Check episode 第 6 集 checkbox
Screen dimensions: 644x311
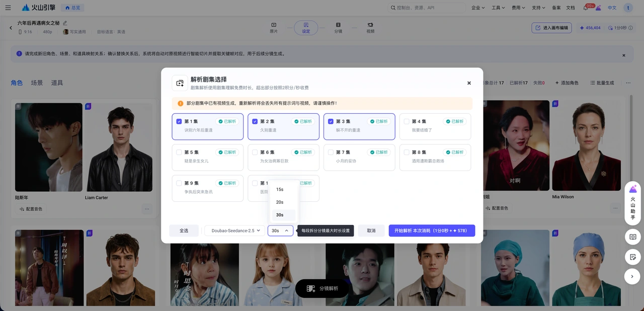(255, 152)
